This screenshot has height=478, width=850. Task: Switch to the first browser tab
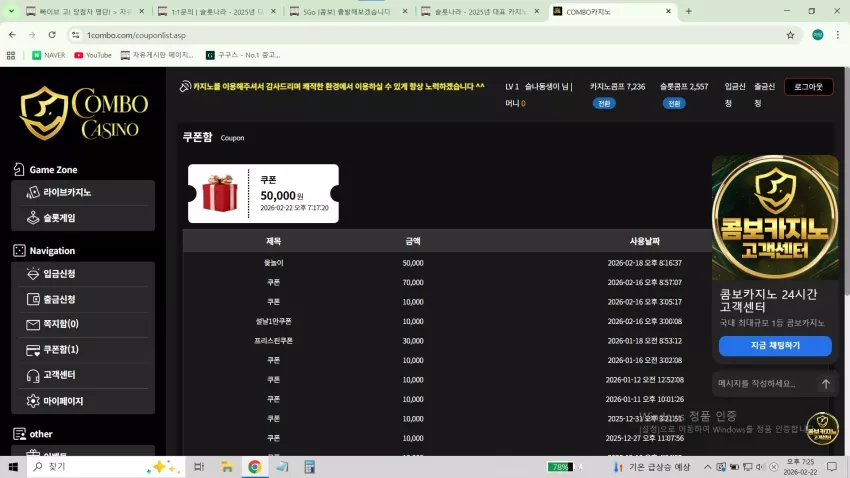85,11
